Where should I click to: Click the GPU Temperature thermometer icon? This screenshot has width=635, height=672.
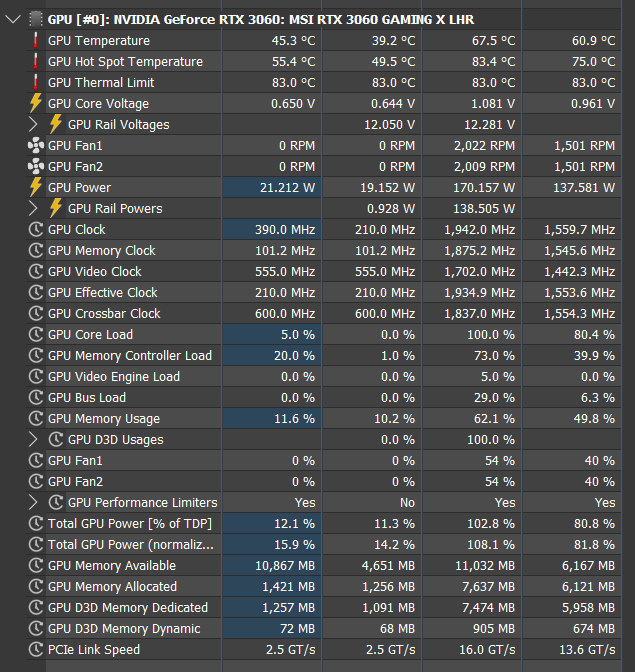click(36, 40)
